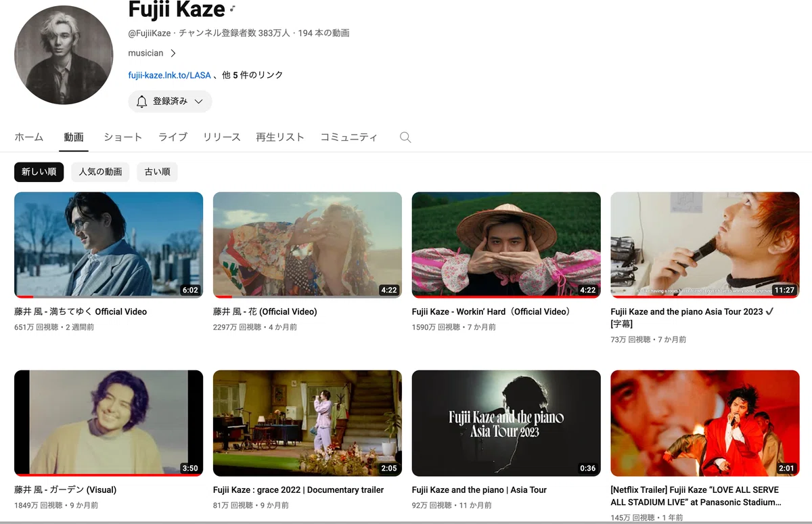This screenshot has width=812, height=524.
Task: Click the 73万 回視聴・7 か月前 text
Action: 648,340
